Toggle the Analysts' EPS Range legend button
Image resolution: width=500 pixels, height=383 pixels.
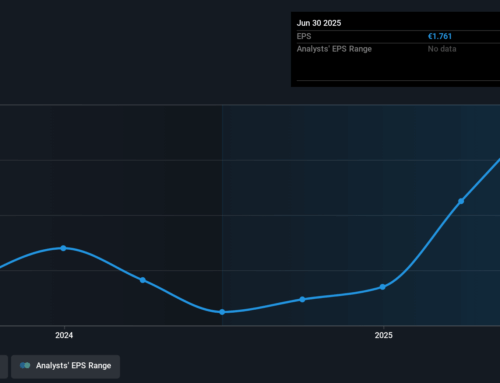click(x=65, y=366)
